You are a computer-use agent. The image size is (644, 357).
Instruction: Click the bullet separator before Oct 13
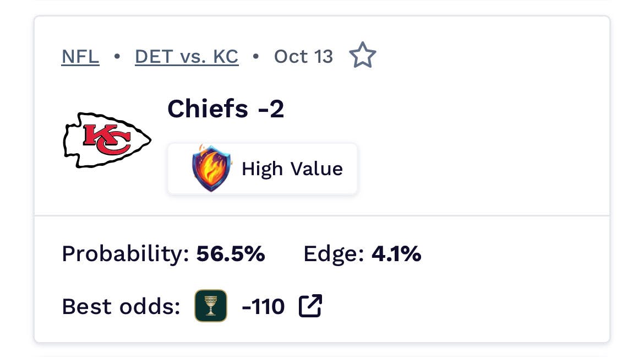pos(256,56)
